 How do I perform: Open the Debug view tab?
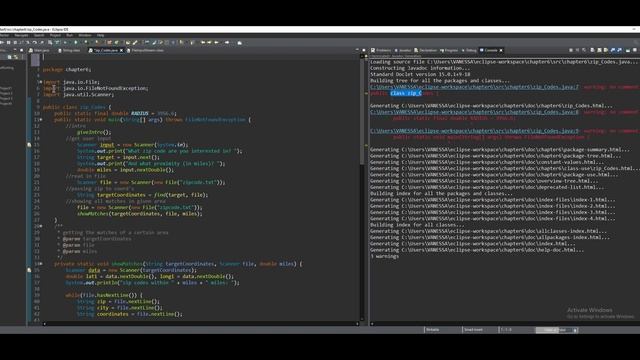point(469,50)
